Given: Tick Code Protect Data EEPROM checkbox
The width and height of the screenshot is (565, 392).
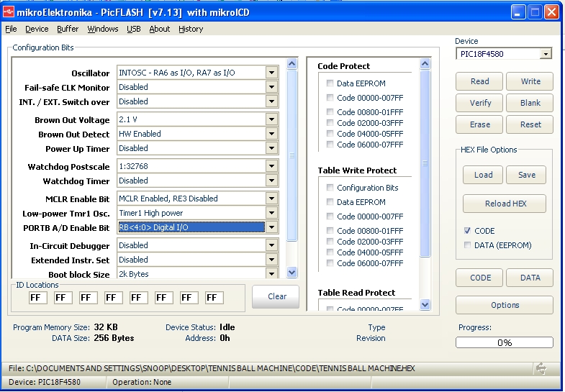Looking at the screenshot, I should [330, 83].
